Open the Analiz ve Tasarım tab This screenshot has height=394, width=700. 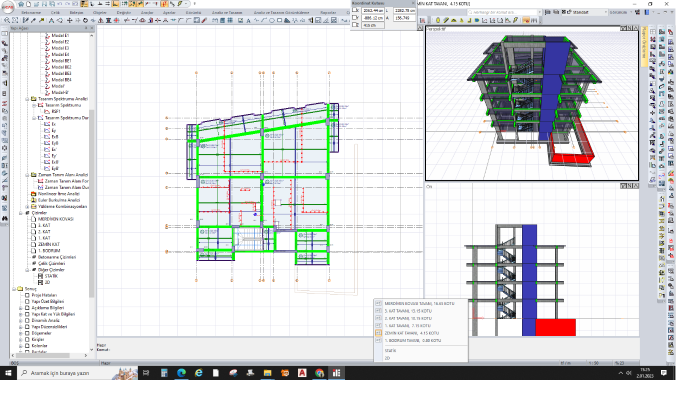point(227,12)
